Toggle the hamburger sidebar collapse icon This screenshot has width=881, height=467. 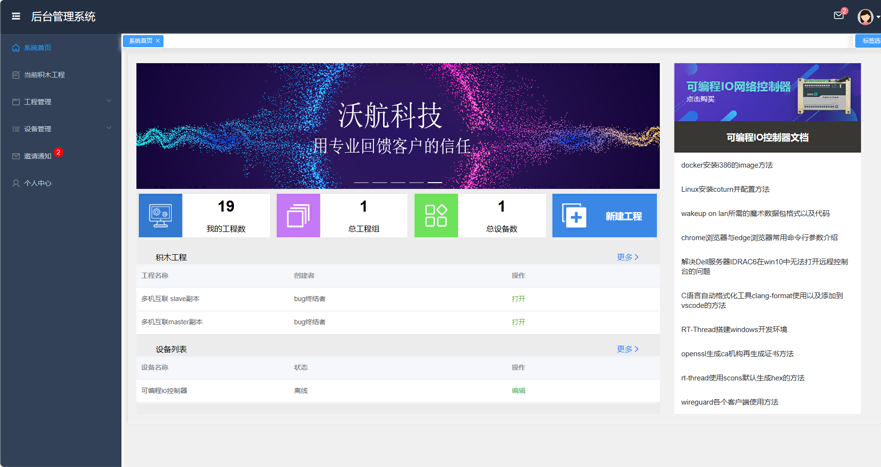click(x=16, y=16)
